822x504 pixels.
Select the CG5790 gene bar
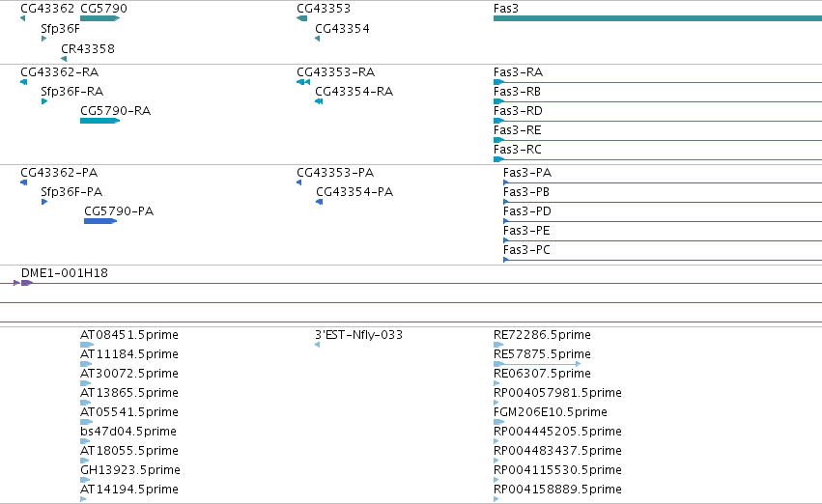coord(99,18)
